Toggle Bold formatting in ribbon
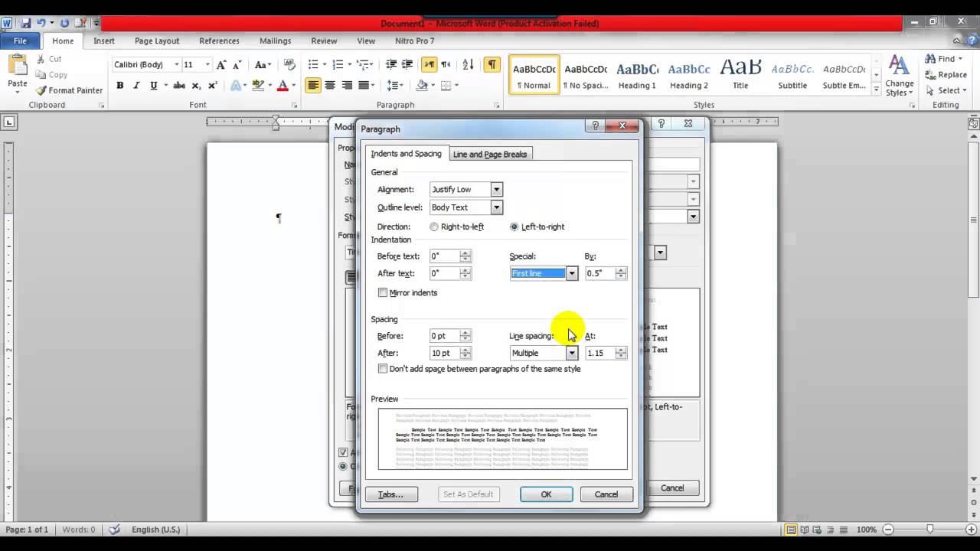Viewport: 980px width, 551px height. coord(120,86)
